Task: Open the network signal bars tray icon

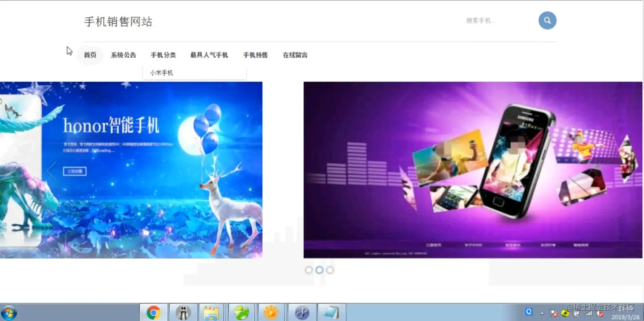Action: pos(588,313)
